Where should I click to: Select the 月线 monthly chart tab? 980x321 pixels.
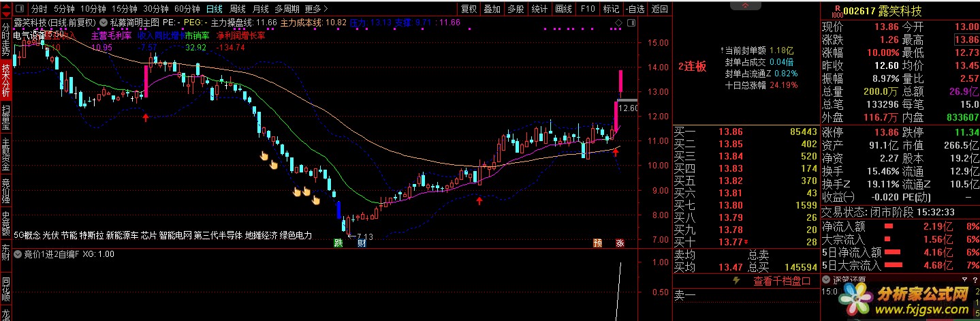tap(260, 9)
